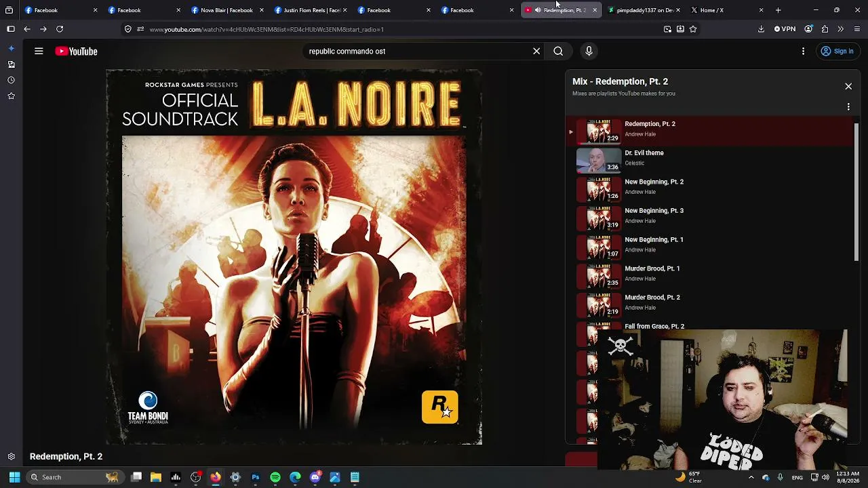Show more toolbar items chevron
The image size is (868, 488).
click(841, 29)
